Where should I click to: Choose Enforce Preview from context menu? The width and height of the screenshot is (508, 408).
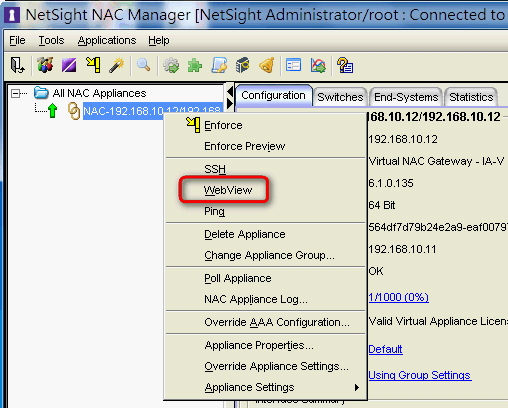coord(266,146)
